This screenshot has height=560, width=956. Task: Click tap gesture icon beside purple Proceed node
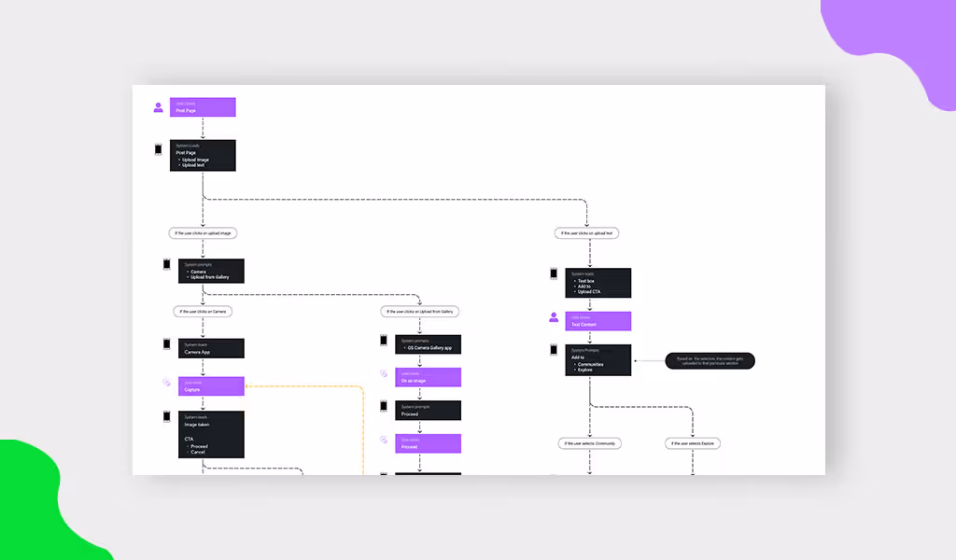click(384, 440)
